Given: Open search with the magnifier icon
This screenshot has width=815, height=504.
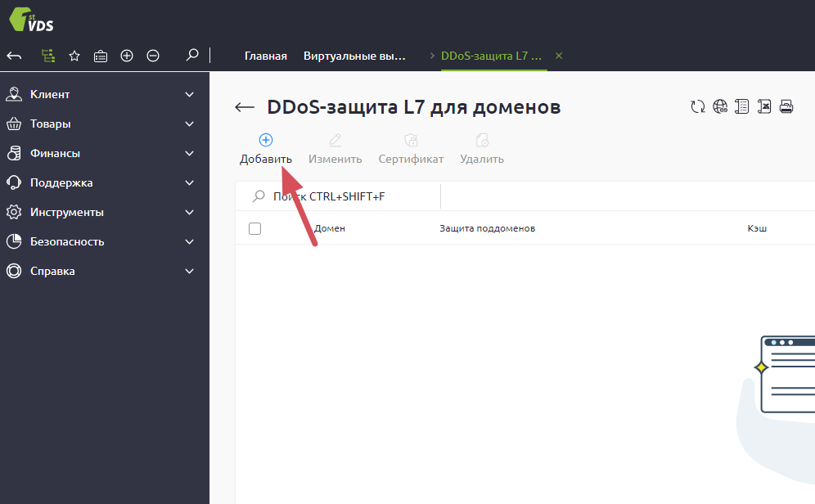Looking at the screenshot, I should tap(191, 55).
